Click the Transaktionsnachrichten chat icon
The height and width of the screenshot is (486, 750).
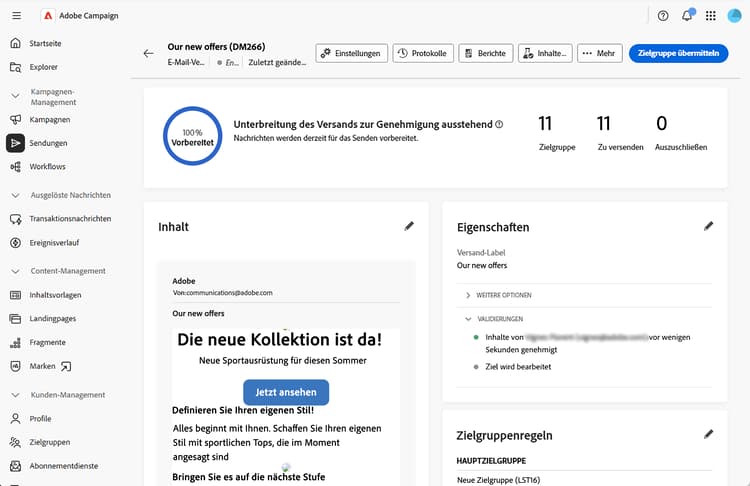tap(16, 219)
